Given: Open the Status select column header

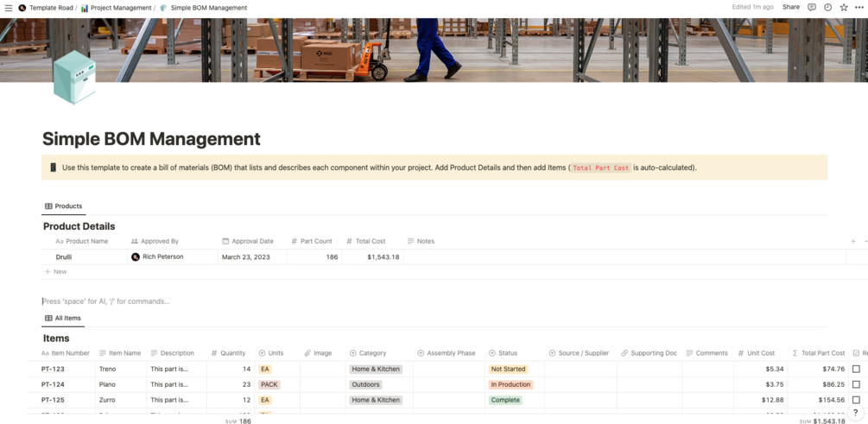Looking at the screenshot, I should click(504, 353).
